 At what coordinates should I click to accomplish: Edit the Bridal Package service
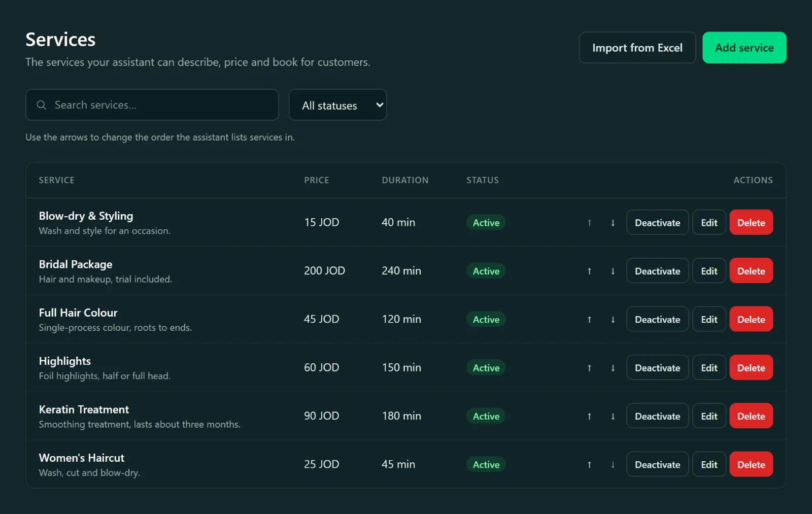click(x=709, y=270)
